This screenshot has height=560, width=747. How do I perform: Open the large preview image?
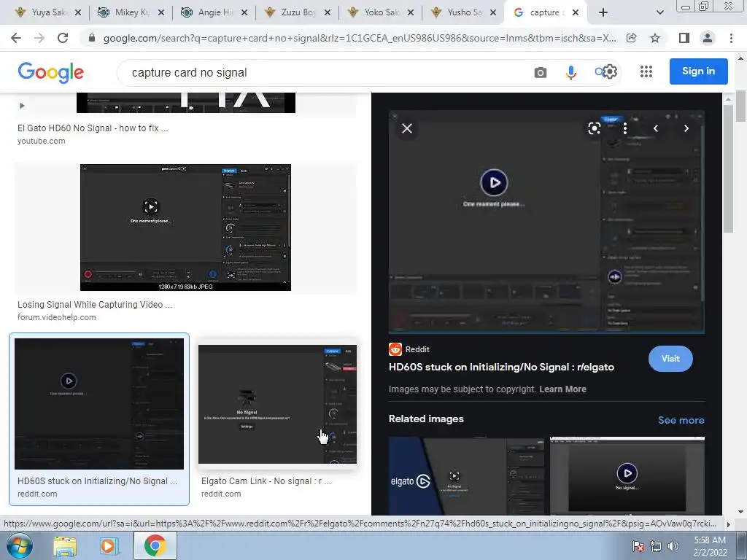[546, 222]
